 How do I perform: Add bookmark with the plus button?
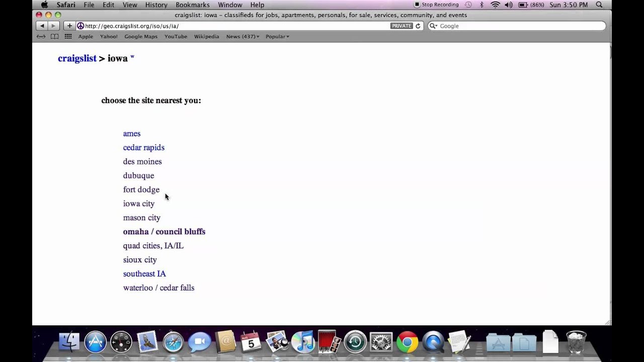69,26
